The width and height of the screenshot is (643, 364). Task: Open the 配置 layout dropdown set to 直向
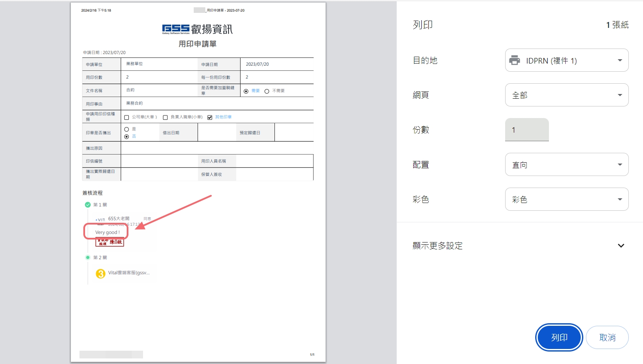[567, 165]
